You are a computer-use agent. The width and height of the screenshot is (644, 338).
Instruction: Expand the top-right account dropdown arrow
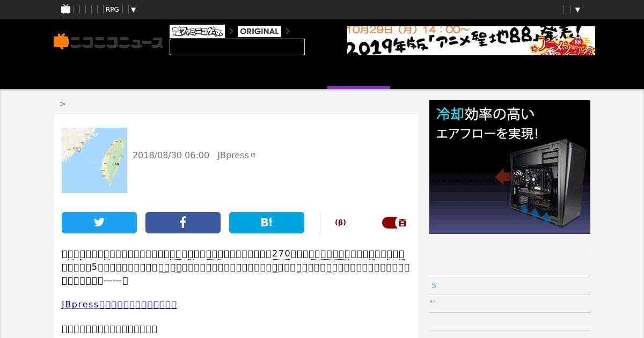click(577, 10)
